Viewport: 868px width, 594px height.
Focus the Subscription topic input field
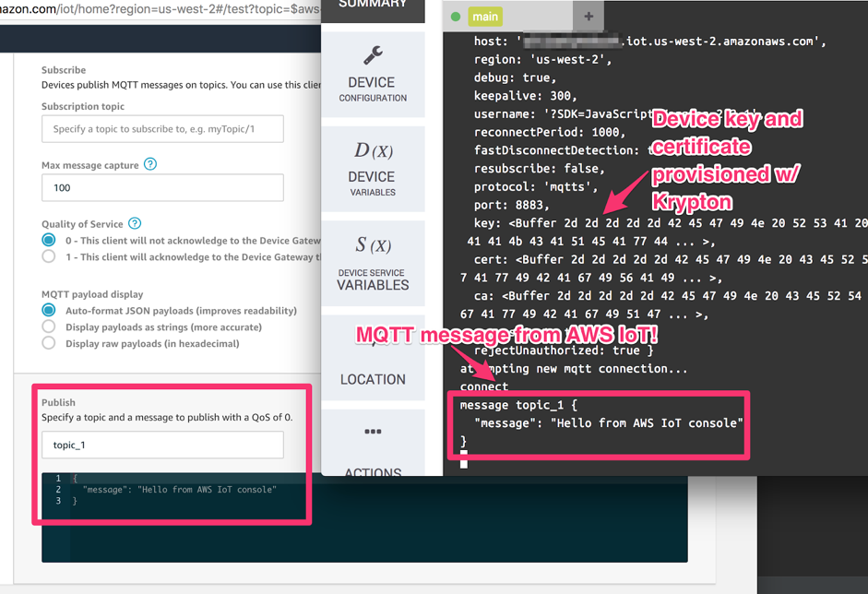tap(162, 129)
